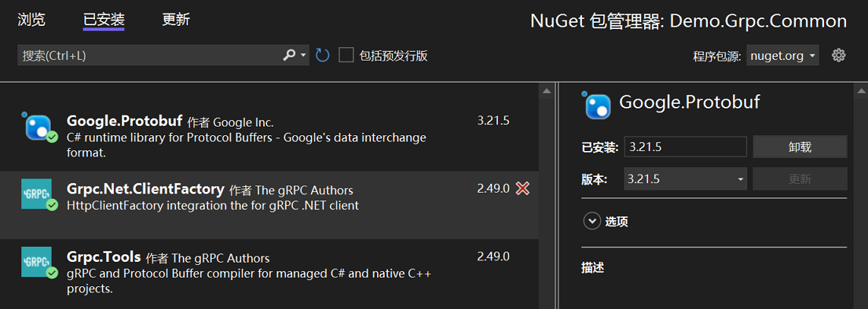868x309 pixels.
Task: Click package list scrollbar up arrow
Action: 547,91
